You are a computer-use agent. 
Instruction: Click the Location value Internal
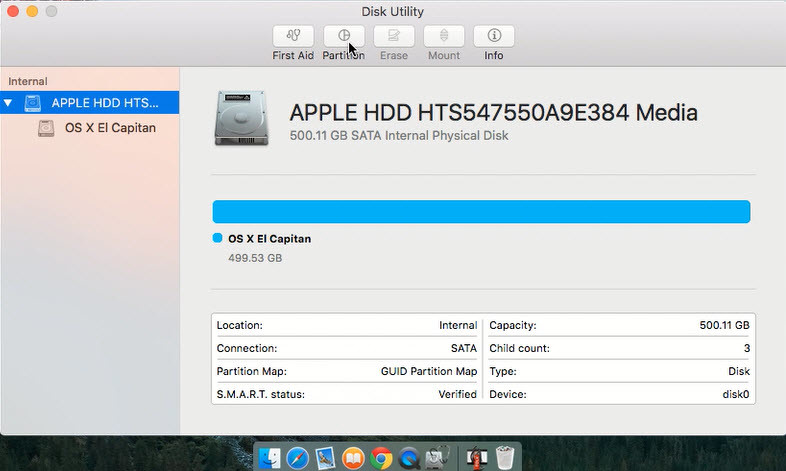458,325
